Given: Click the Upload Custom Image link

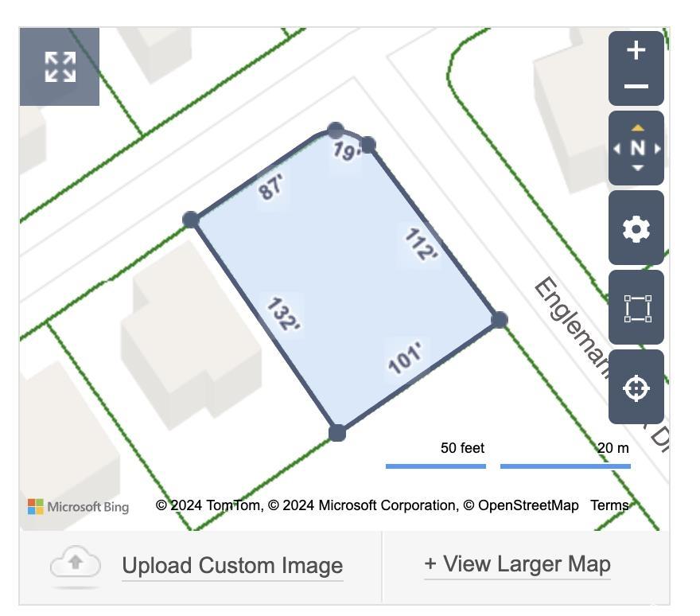Looking at the screenshot, I should [232, 566].
